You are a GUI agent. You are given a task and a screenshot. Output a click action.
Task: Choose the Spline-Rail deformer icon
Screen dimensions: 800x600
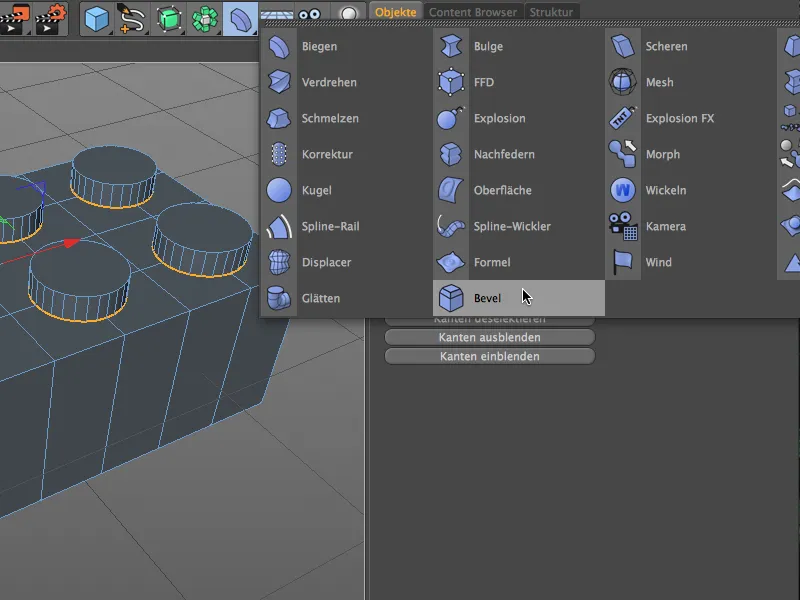pos(279,226)
